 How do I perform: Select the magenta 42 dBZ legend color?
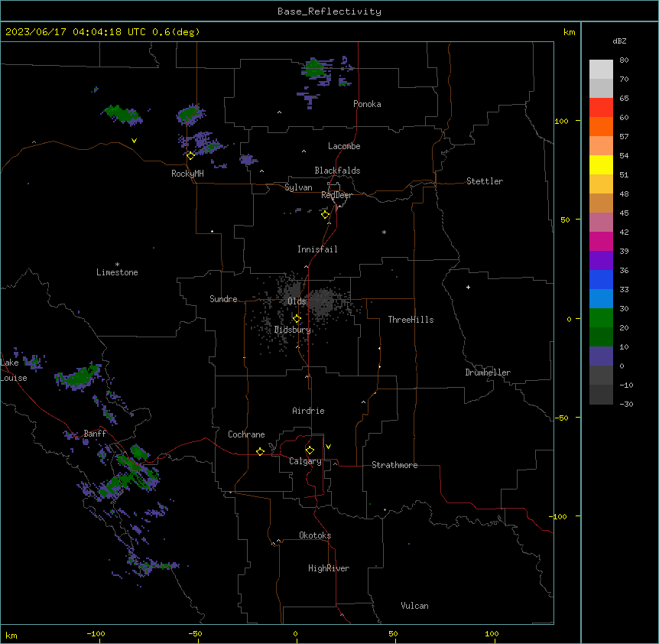[x=601, y=241]
